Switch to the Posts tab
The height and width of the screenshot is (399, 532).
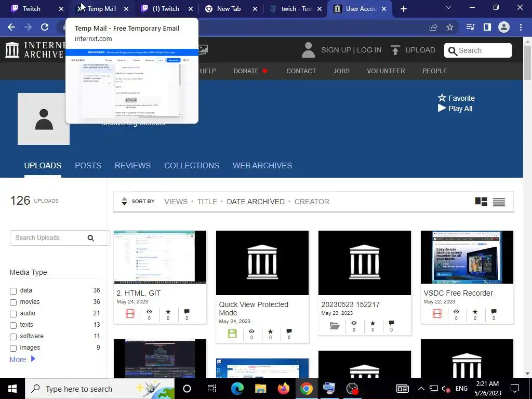88,166
